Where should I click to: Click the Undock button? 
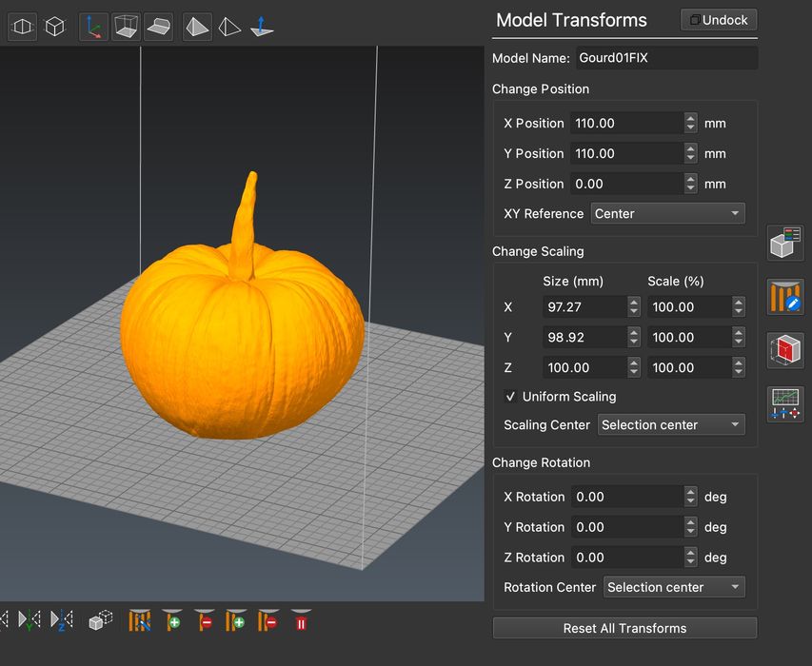coord(719,20)
